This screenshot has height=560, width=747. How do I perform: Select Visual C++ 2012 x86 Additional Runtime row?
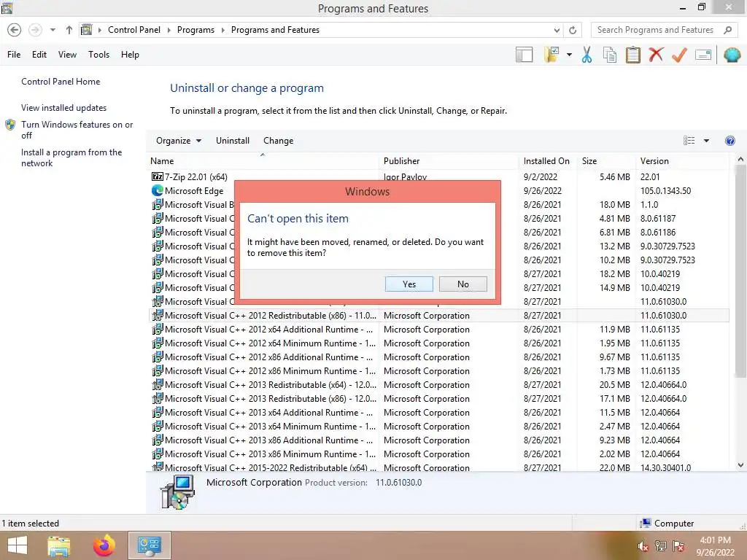click(x=440, y=357)
